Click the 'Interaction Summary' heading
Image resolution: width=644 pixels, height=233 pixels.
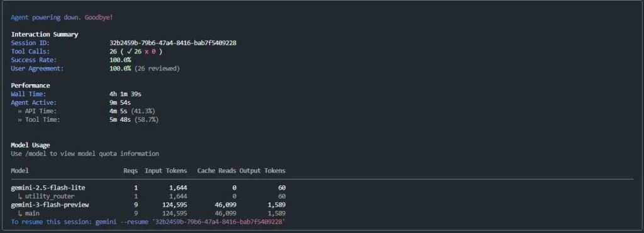[x=45, y=35]
